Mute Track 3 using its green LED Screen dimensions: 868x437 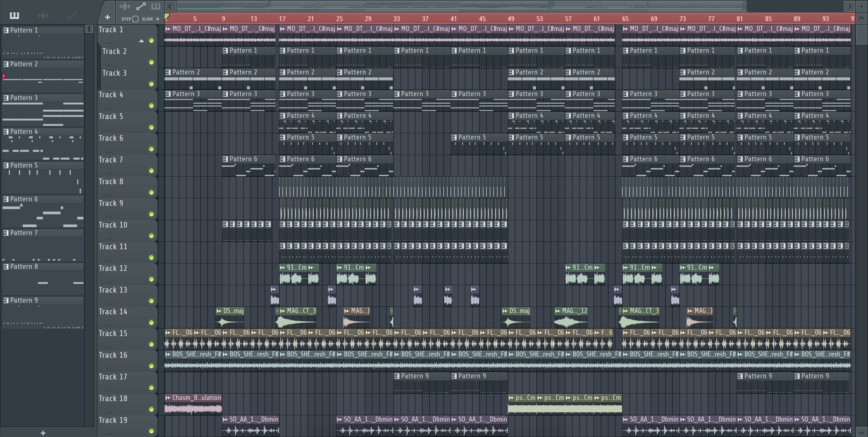pos(152,84)
